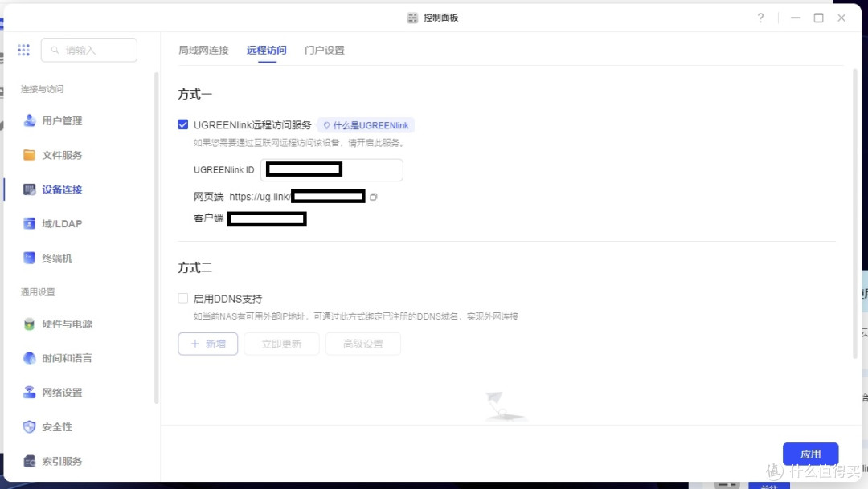Click the sidebar vertical scrollbar
Viewport: 868px width, 489px height.
[156, 238]
